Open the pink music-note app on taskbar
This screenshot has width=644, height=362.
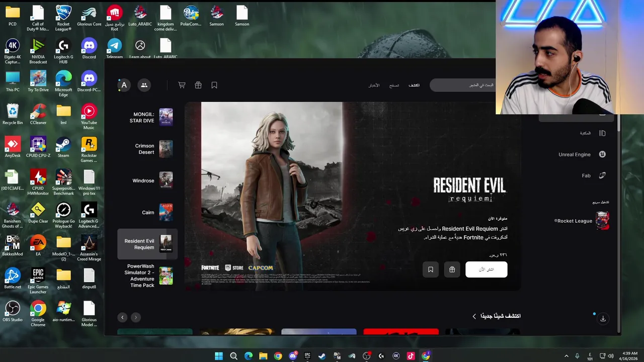click(x=411, y=356)
